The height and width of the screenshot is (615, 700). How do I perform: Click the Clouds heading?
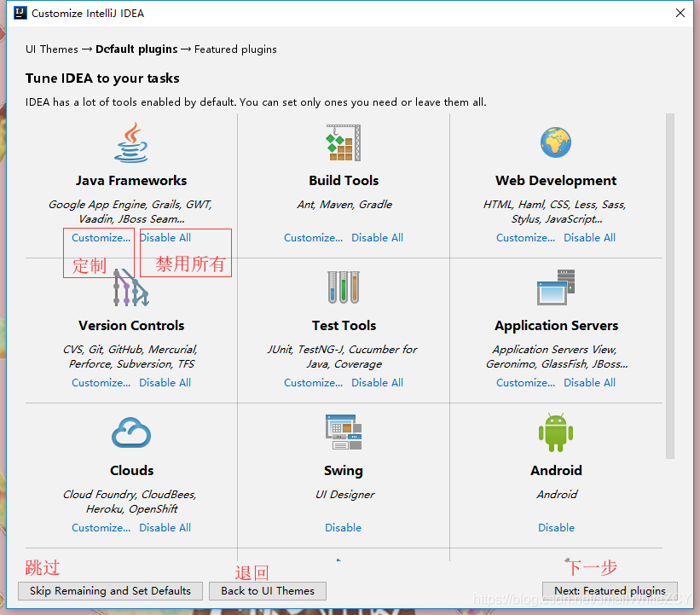[131, 470]
